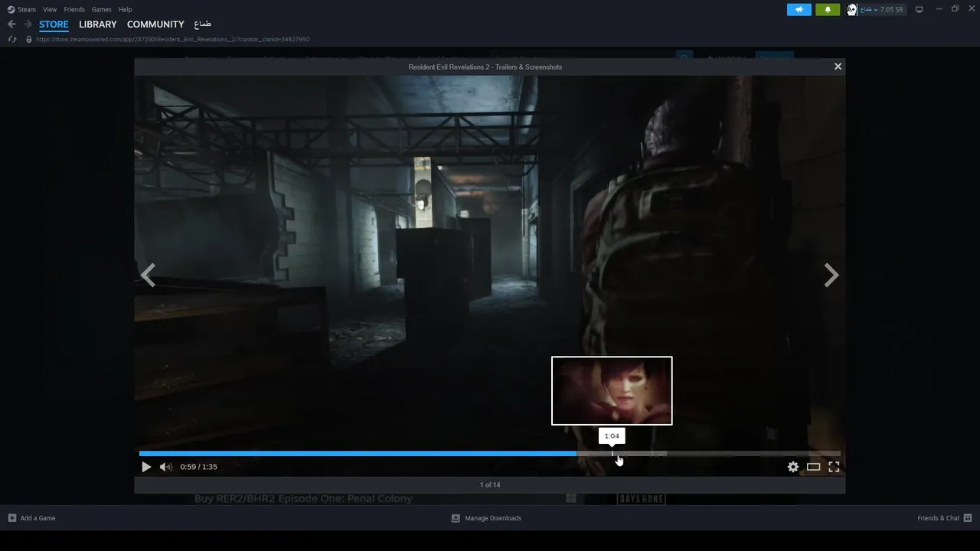Viewport: 980px width, 551px height.
Task: Click the video preview thumbnail at 1:04
Action: (612, 390)
